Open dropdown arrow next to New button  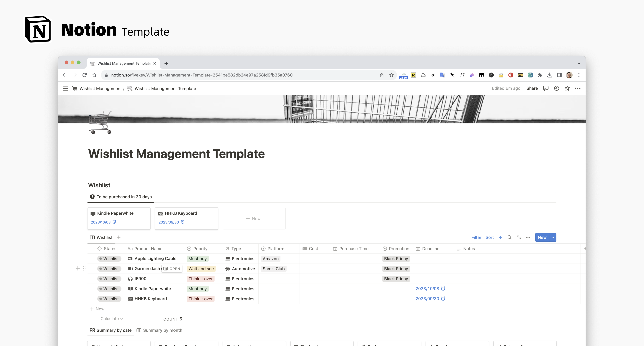pos(553,237)
